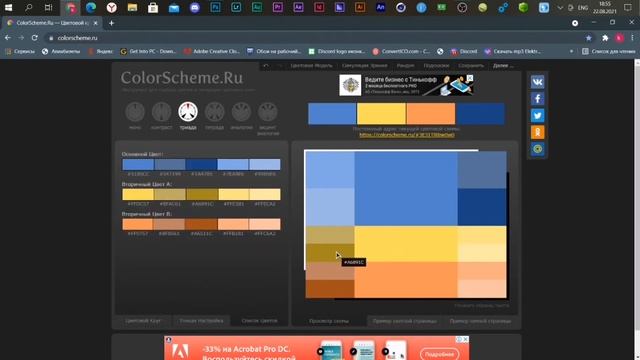
Task: Share the scheme via Twitter icon
Action: [x=538, y=116]
